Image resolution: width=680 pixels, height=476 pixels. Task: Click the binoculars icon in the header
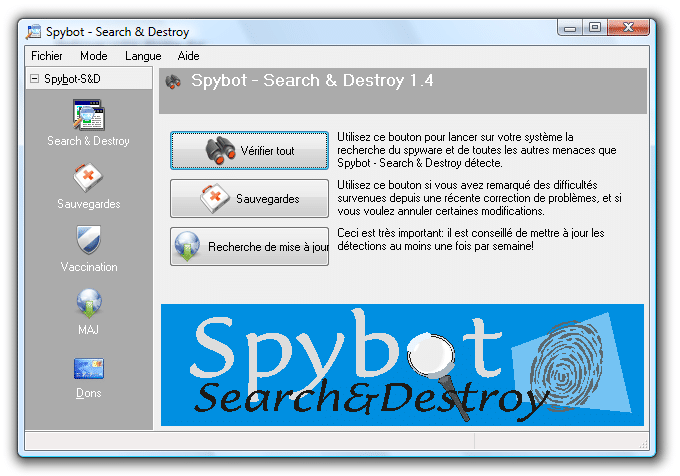point(173,82)
